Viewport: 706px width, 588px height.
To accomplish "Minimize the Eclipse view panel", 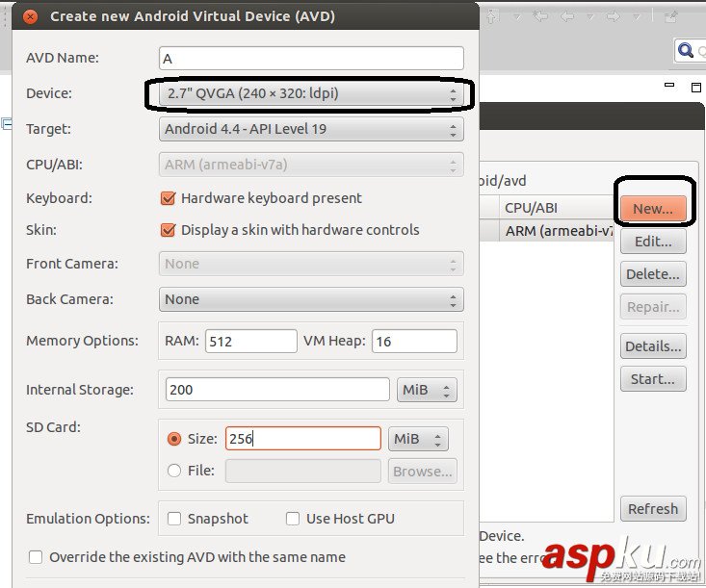I will (669, 85).
